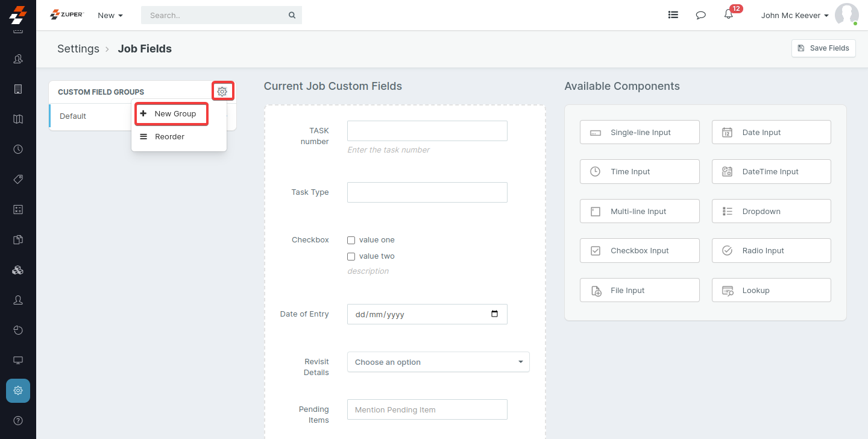The width and height of the screenshot is (868, 439).
Task: Expand John Mc Keever user menu
Action: 794,15
